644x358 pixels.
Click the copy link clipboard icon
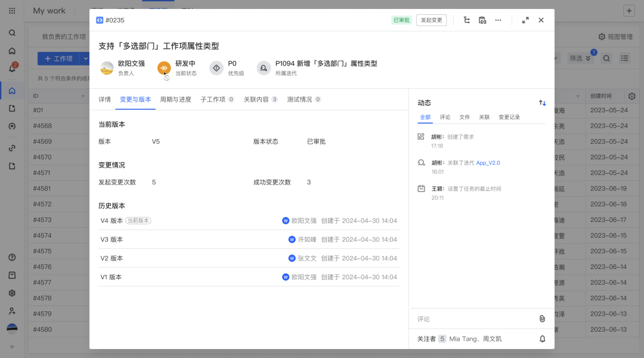click(482, 20)
